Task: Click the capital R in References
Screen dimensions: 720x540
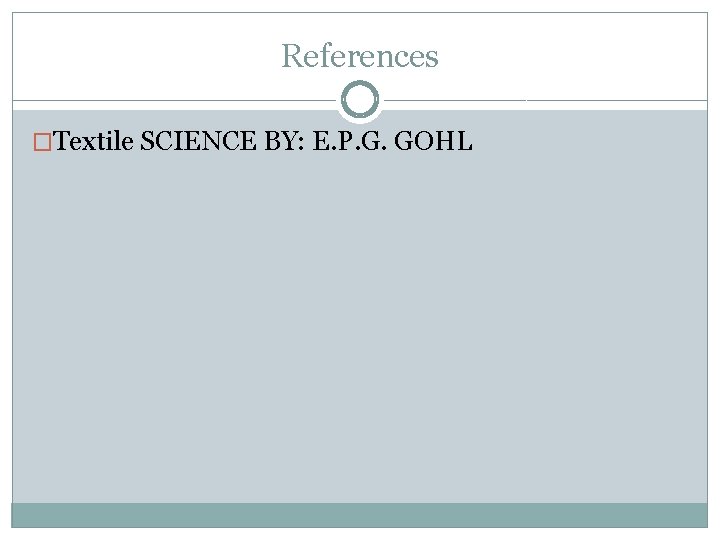Action: [x=292, y=56]
